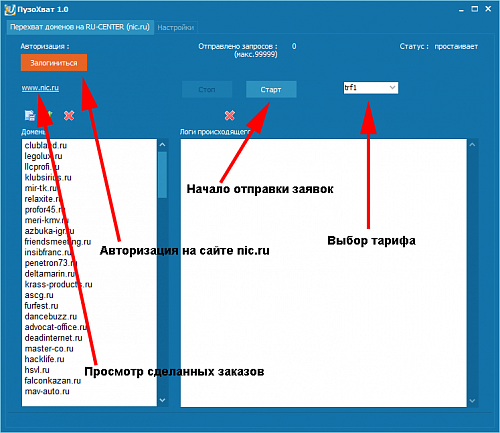Click the domain list scrollbar thumb

162,175
